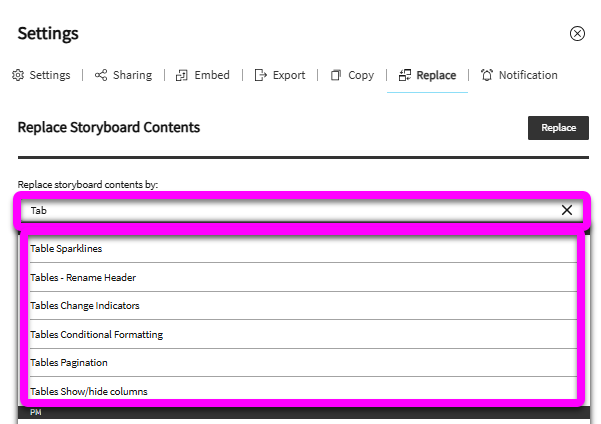Screen dimensions: 601x424
Task: Switch to the Export tab
Action: [280, 75]
